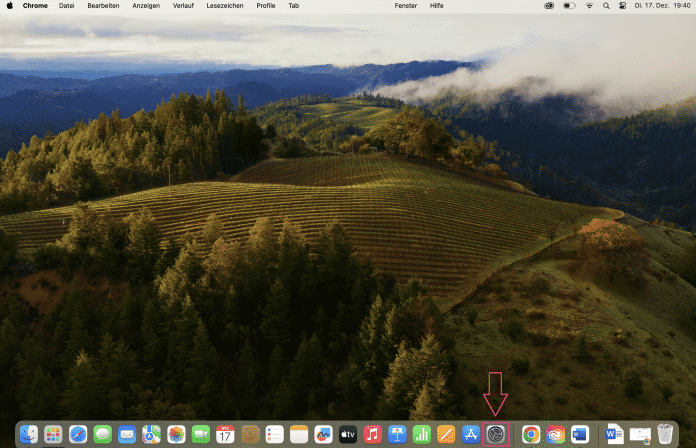Start FaceTime from the dock
The height and width of the screenshot is (448, 696).
(x=200, y=434)
